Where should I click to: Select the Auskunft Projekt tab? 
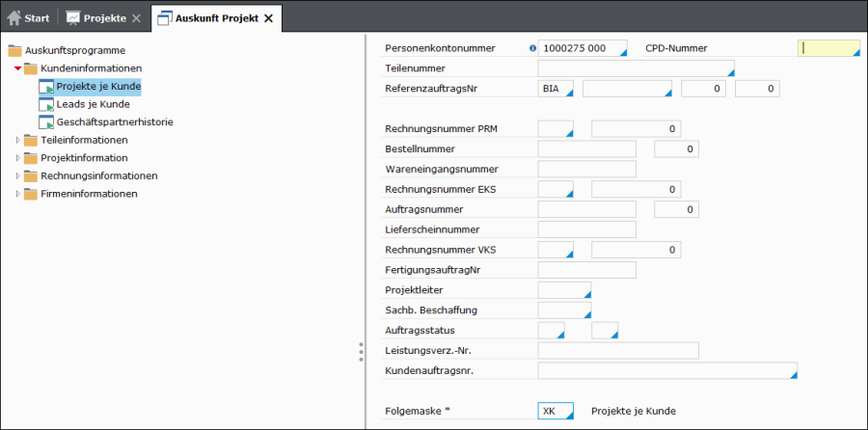[216, 18]
